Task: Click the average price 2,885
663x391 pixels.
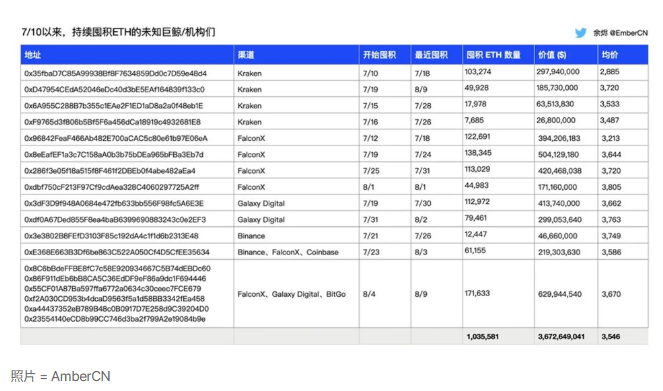Action: pos(609,72)
